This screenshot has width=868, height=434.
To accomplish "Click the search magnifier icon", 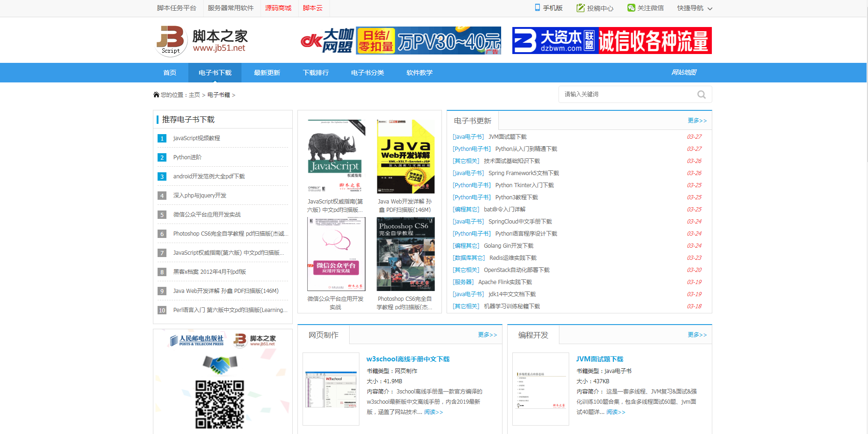I will (701, 95).
